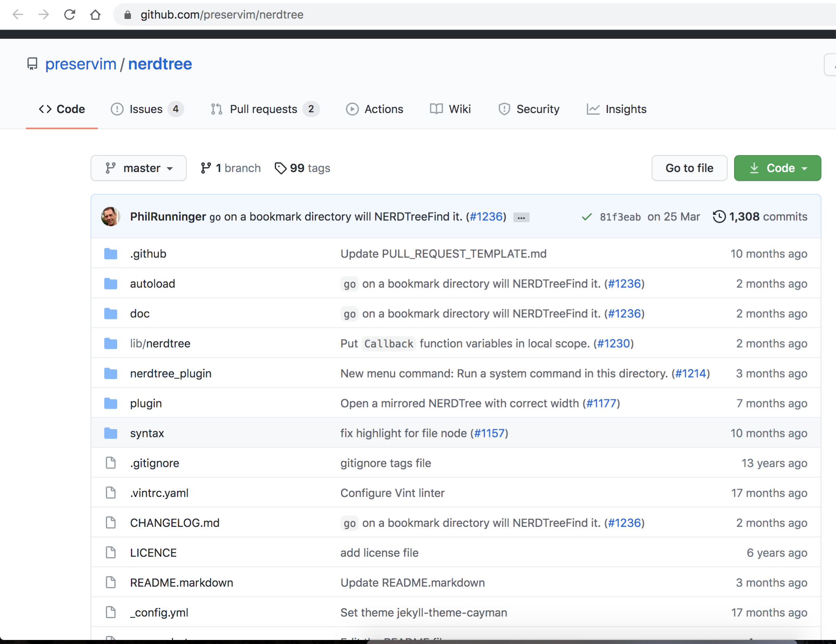Focus the browser address bar URL
The image size is (836, 644).
[222, 15]
